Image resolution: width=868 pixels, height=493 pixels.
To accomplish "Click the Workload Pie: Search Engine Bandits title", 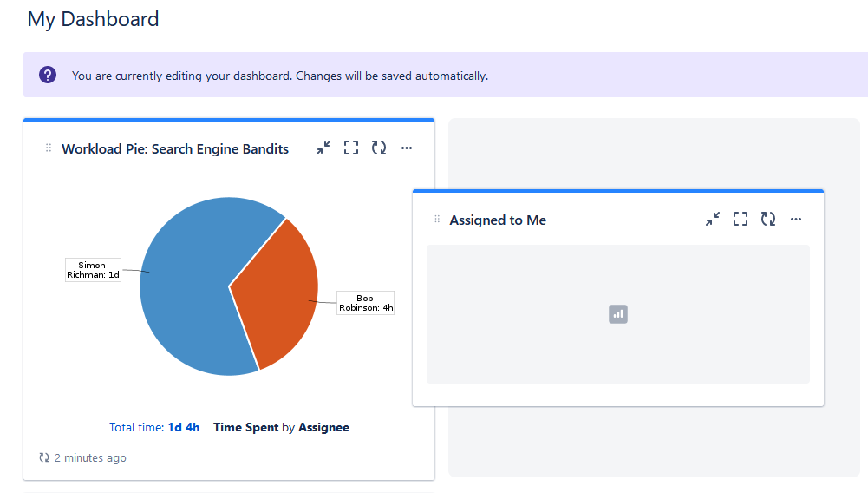I will pyautogui.click(x=175, y=149).
